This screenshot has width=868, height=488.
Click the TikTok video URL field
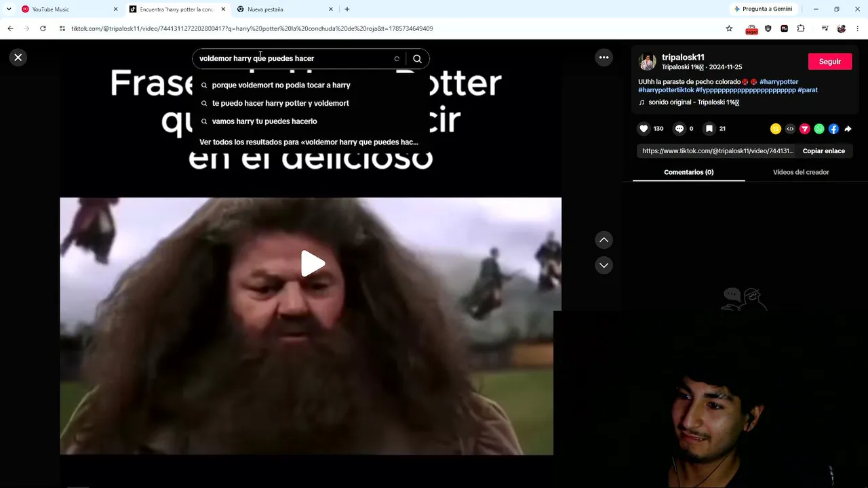click(x=717, y=151)
